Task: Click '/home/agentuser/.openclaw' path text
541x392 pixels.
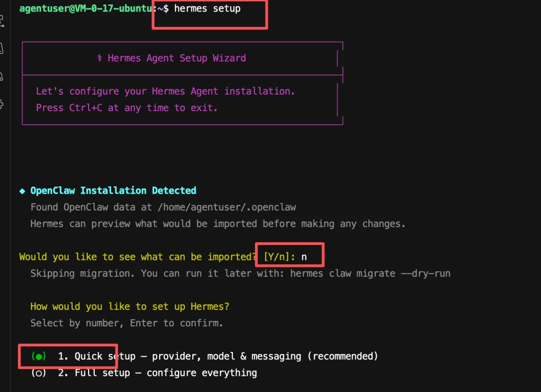Action: point(227,207)
